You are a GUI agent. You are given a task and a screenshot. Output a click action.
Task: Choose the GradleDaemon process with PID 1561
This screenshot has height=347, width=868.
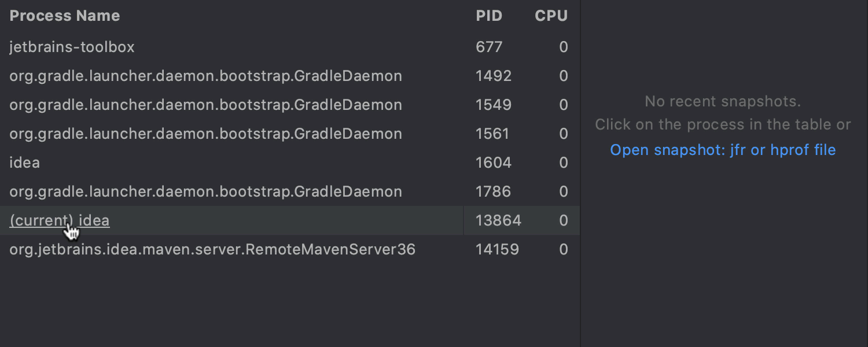[x=289, y=134]
